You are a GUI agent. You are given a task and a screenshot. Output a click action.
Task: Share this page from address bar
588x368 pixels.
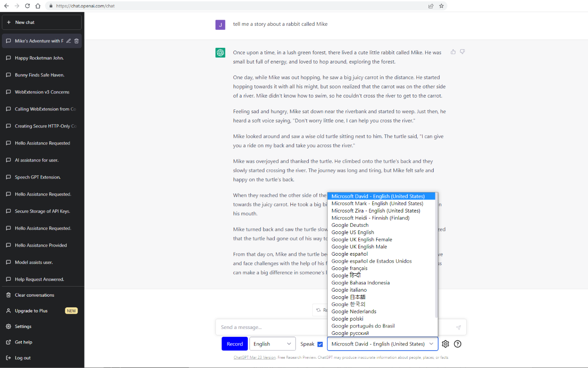(x=431, y=6)
